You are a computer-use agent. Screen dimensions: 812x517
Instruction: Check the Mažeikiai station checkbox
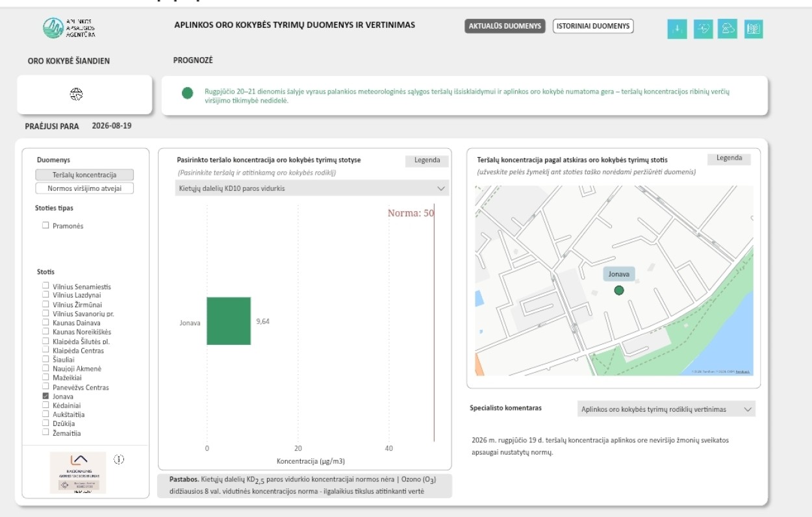[x=45, y=377]
